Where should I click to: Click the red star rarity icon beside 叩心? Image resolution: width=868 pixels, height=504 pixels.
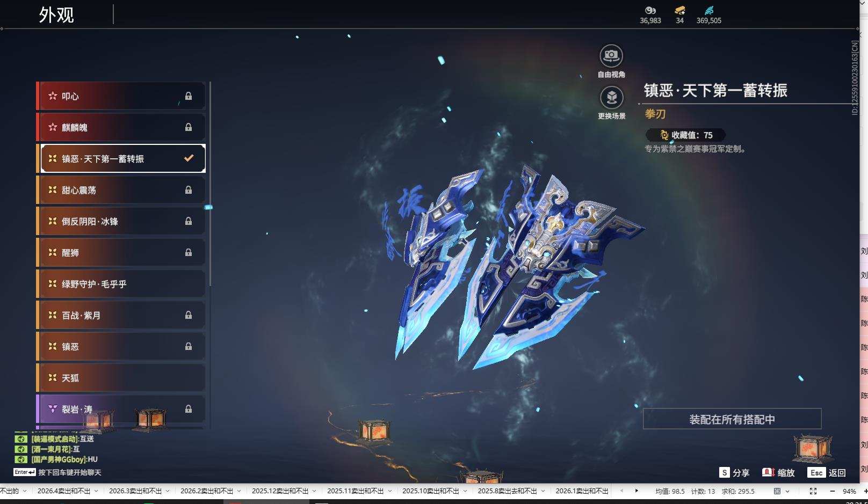pos(53,96)
